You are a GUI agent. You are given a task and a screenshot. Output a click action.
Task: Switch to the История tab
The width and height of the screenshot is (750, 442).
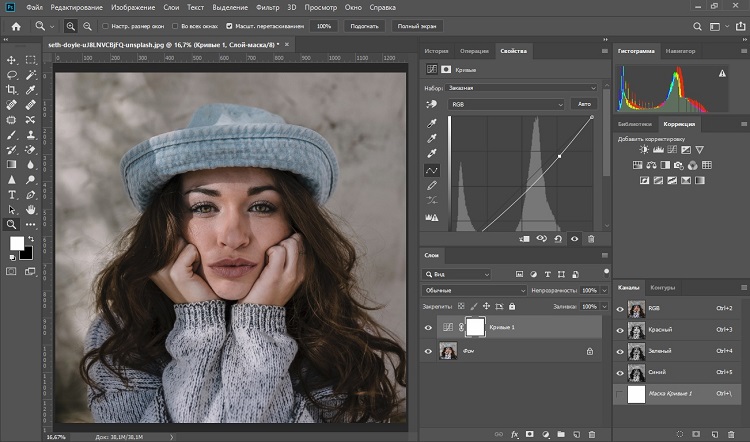point(436,51)
